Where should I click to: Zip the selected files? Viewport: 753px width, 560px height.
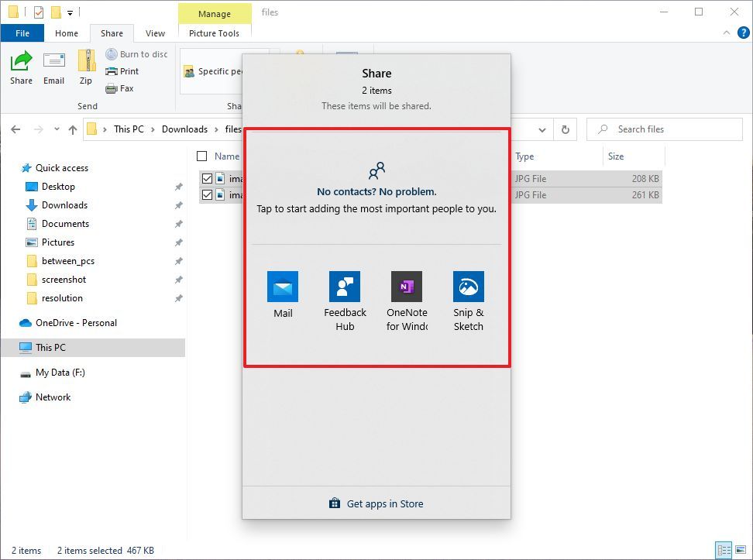coord(86,68)
